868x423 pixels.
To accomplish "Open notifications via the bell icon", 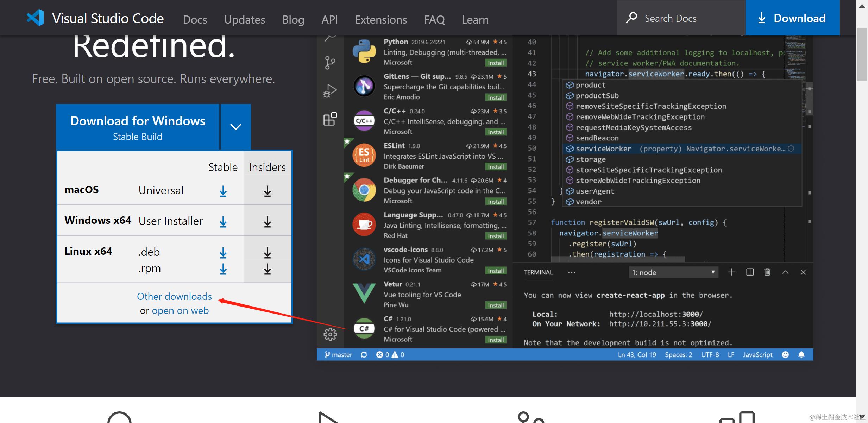I will pos(801,355).
